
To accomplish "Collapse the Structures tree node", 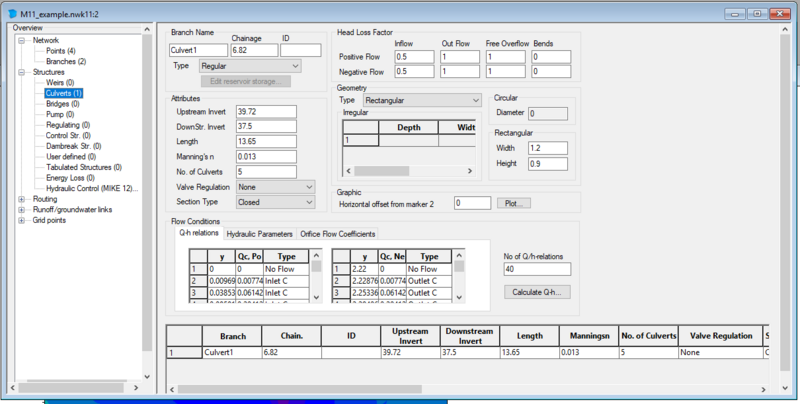I will (x=21, y=72).
